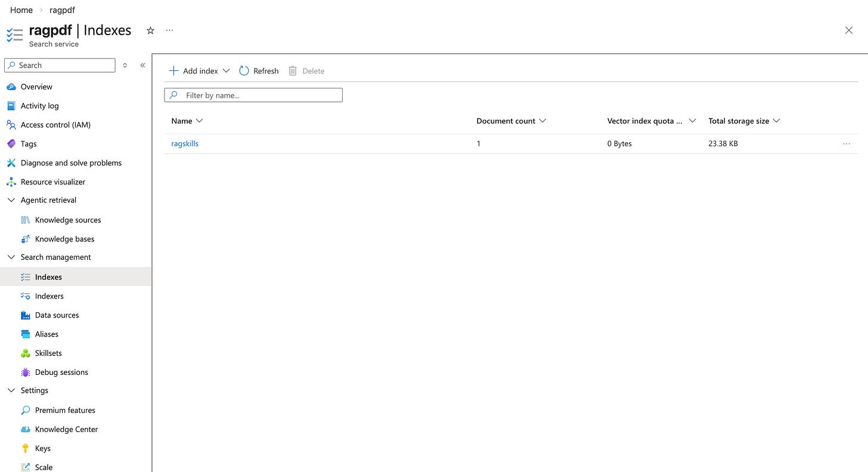Click the Filter by name field
This screenshot has height=472, width=868.
253,95
